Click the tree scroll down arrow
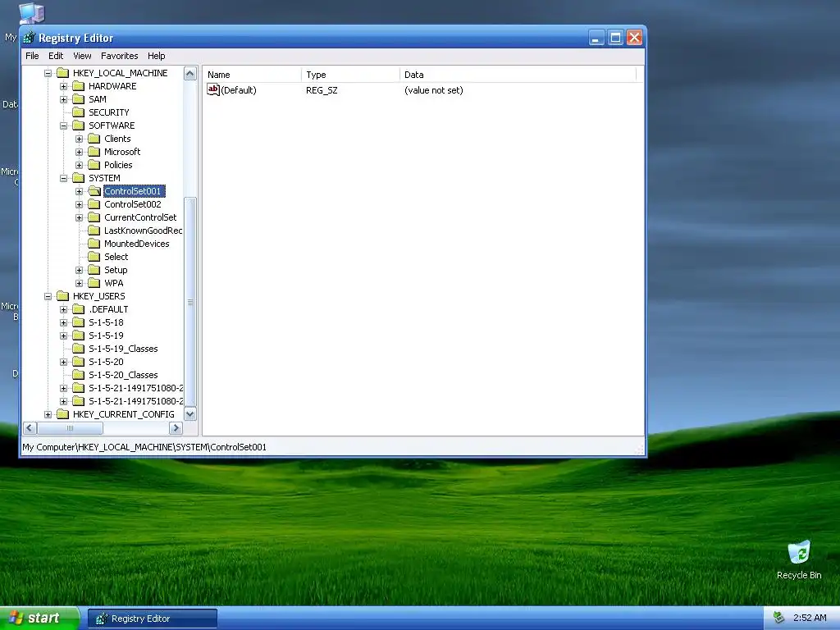The image size is (840, 630). click(x=190, y=414)
